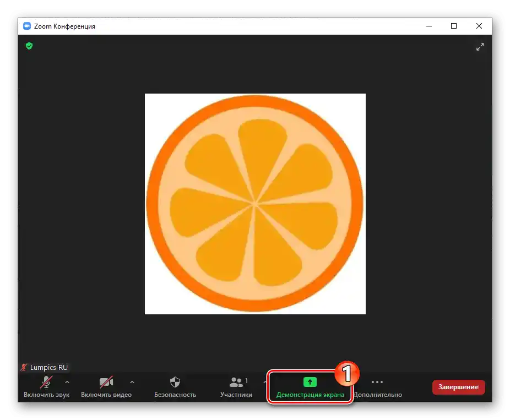This screenshot has width=510, height=420.
Task: Click the Демонстрация экрана green share icon
Action: tap(309, 381)
